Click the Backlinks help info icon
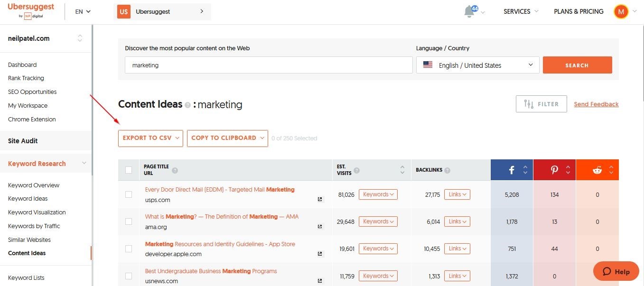This screenshot has width=644, height=286. (447, 170)
